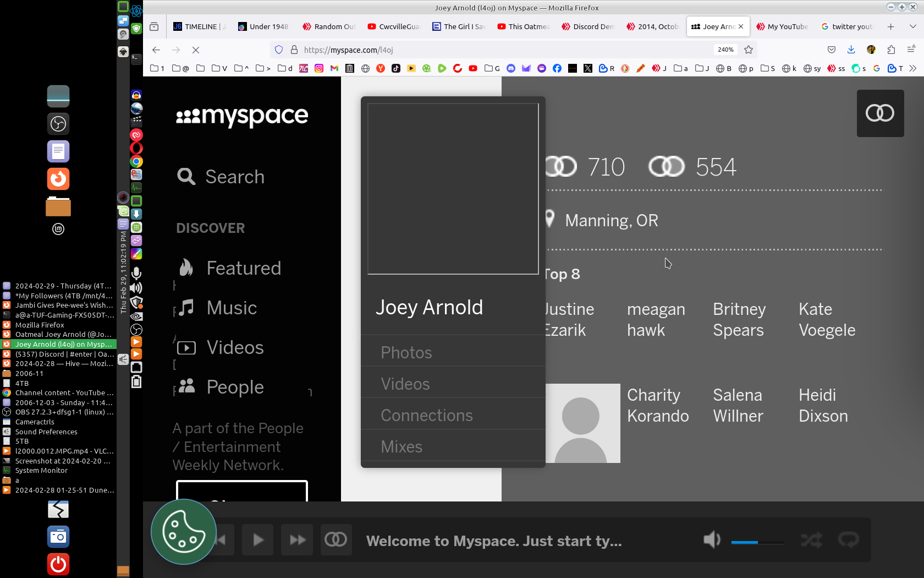Click Joey Arnold's profile picture
Image resolution: width=924 pixels, height=578 pixels.
coord(453,188)
